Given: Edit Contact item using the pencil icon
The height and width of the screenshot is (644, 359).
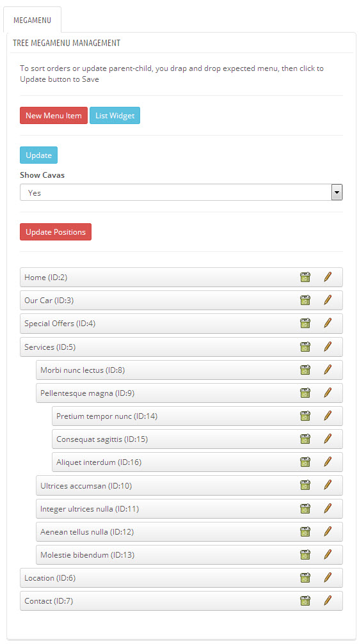Looking at the screenshot, I should (328, 601).
